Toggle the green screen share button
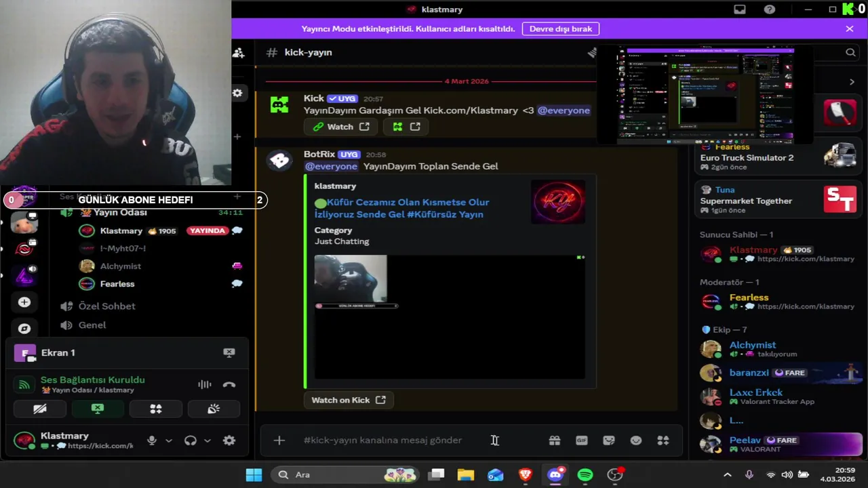 98,409
